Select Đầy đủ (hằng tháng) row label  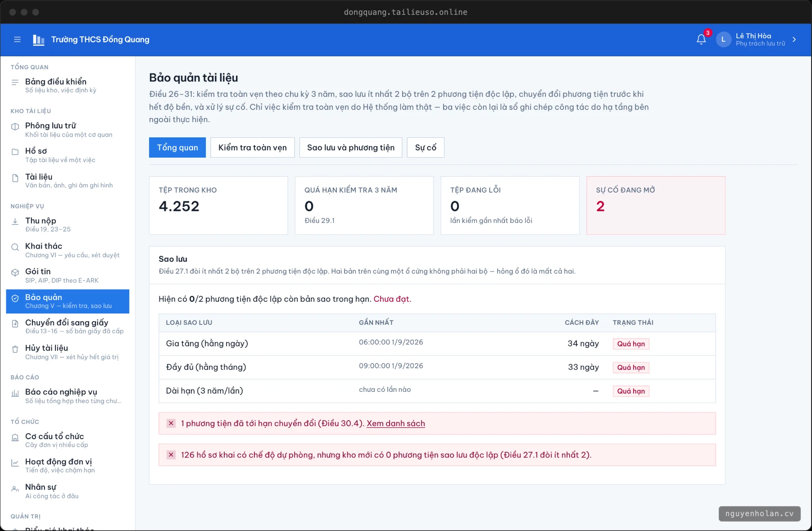(x=206, y=367)
